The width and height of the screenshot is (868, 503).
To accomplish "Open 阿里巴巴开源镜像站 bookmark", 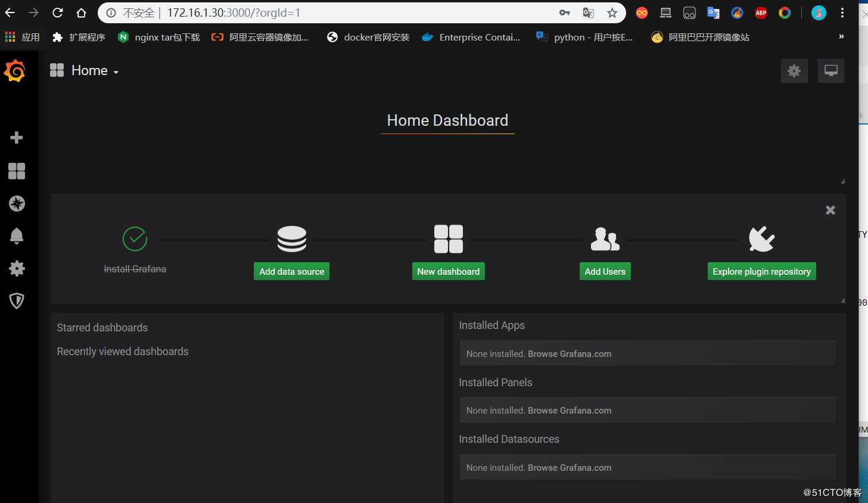I will point(701,37).
